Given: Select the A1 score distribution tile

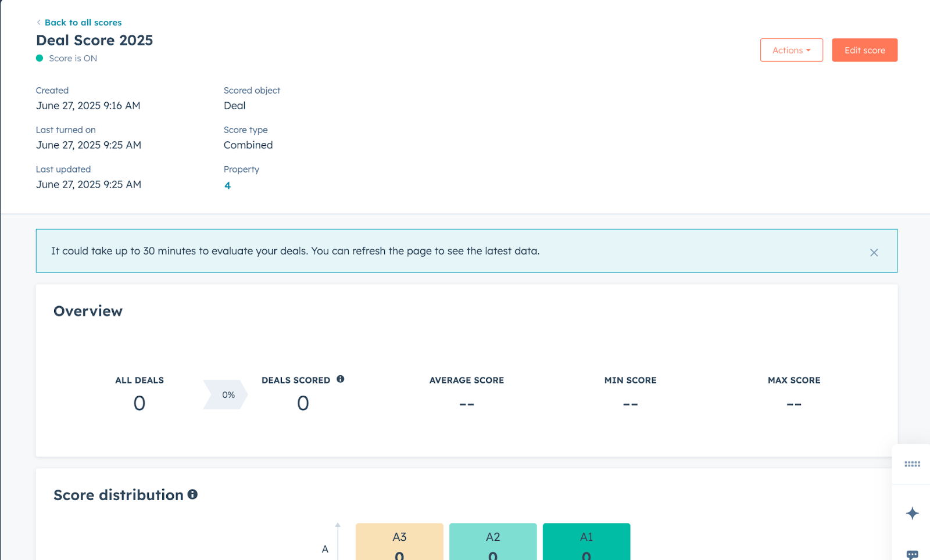Looking at the screenshot, I should pos(586,542).
